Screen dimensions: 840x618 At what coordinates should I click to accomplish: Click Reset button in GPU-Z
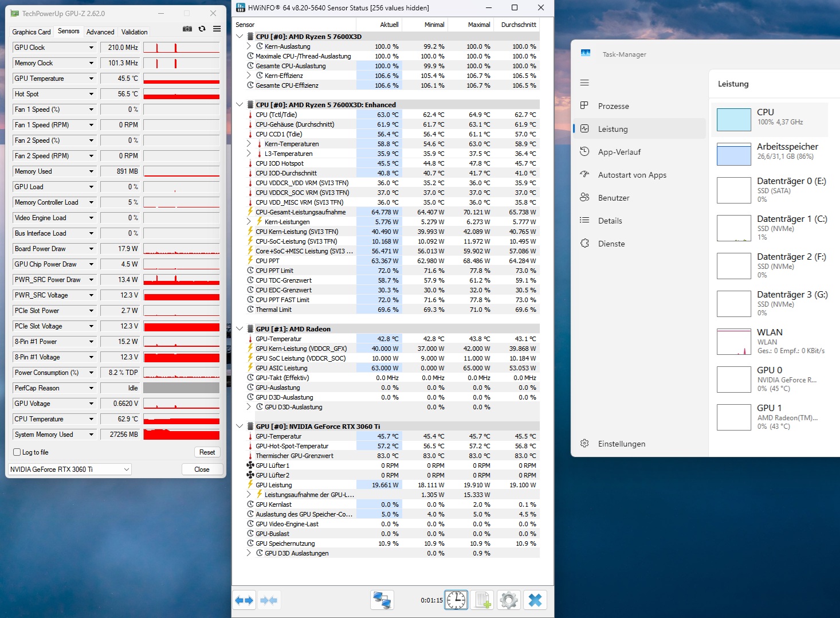click(207, 452)
